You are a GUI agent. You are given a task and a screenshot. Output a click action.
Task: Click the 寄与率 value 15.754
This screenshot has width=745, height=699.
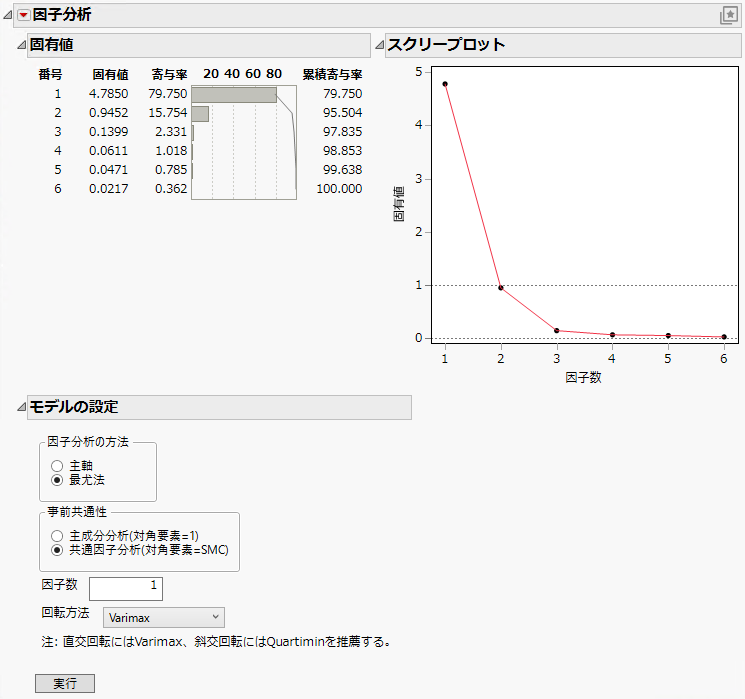pos(168,113)
